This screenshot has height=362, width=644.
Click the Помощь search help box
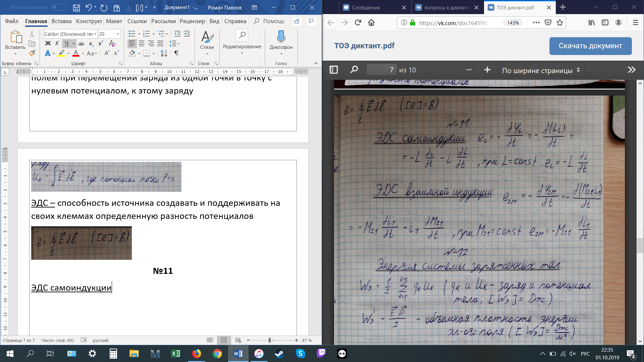(269, 21)
